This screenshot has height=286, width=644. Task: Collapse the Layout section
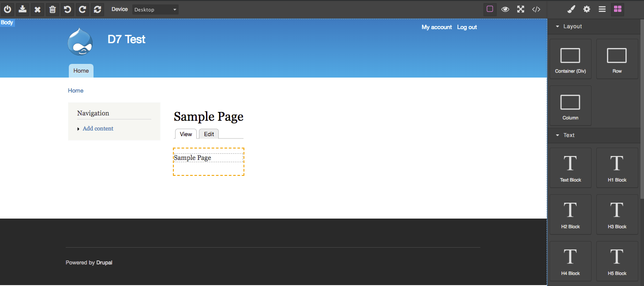[557, 26]
